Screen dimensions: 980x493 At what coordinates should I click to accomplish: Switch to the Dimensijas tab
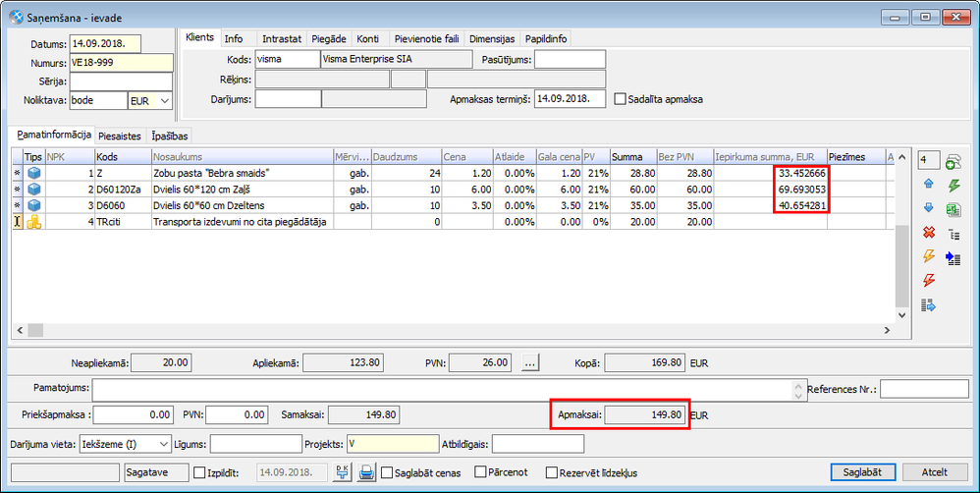pyautogui.click(x=492, y=38)
